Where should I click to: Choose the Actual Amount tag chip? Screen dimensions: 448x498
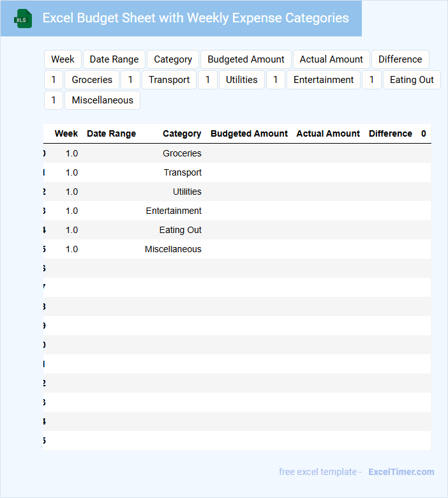331,59
